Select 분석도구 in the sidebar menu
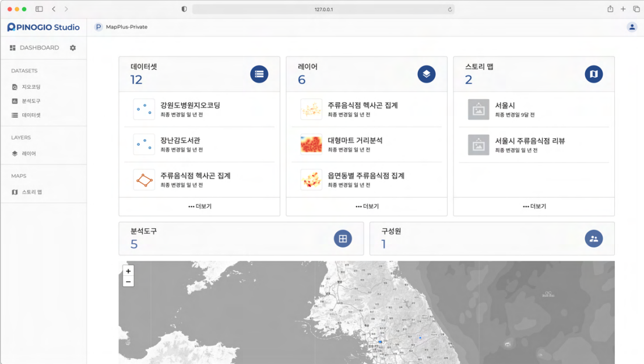This screenshot has width=644, height=364. tap(31, 101)
